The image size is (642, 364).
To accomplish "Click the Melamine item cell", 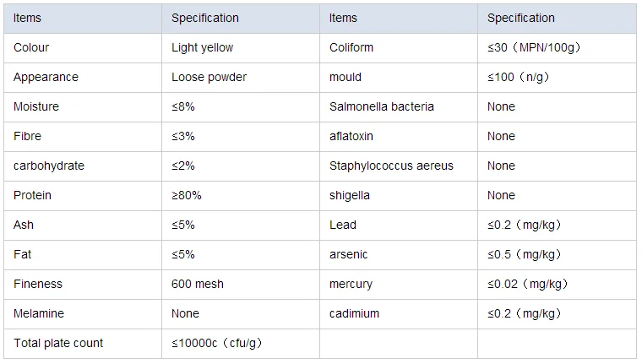I will click(x=39, y=313).
